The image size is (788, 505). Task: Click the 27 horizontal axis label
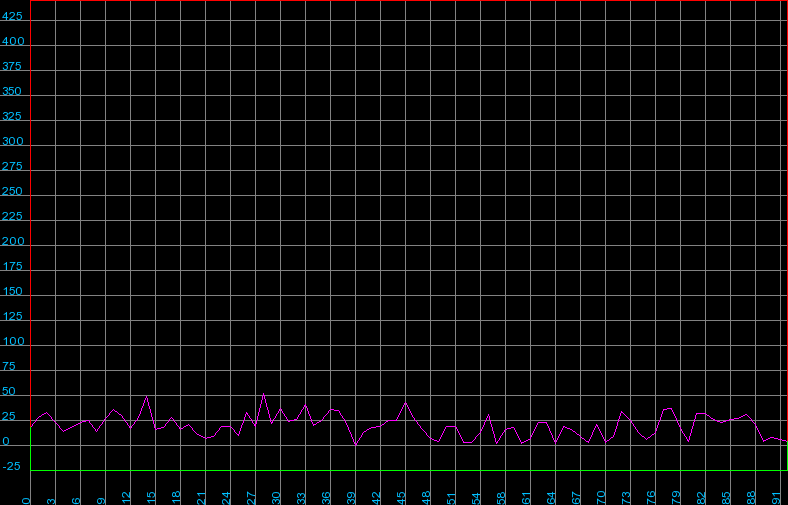click(252, 498)
